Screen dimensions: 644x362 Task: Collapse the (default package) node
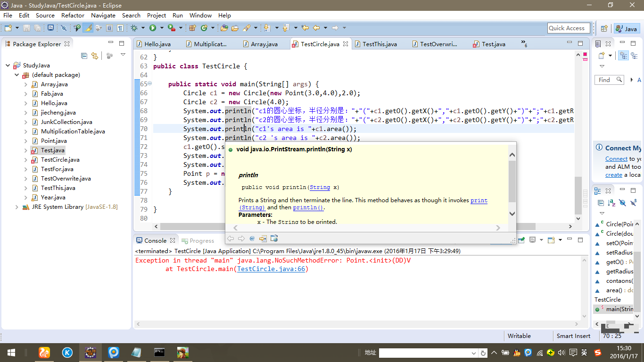click(x=17, y=75)
